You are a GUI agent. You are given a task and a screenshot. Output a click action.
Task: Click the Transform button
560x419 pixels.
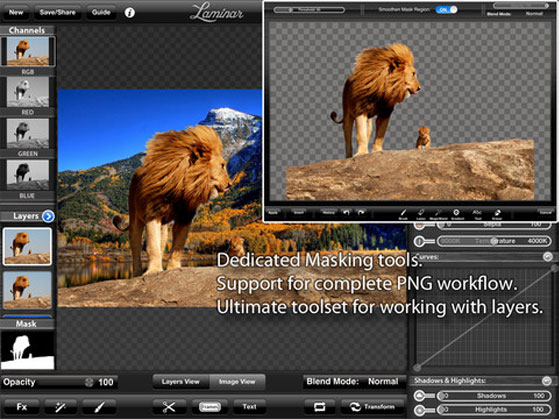click(373, 406)
